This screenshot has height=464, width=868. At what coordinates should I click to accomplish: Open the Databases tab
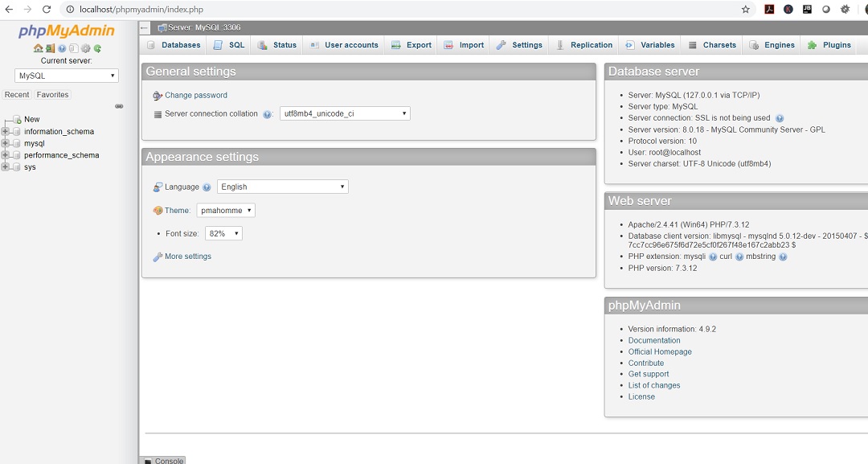point(174,45)
